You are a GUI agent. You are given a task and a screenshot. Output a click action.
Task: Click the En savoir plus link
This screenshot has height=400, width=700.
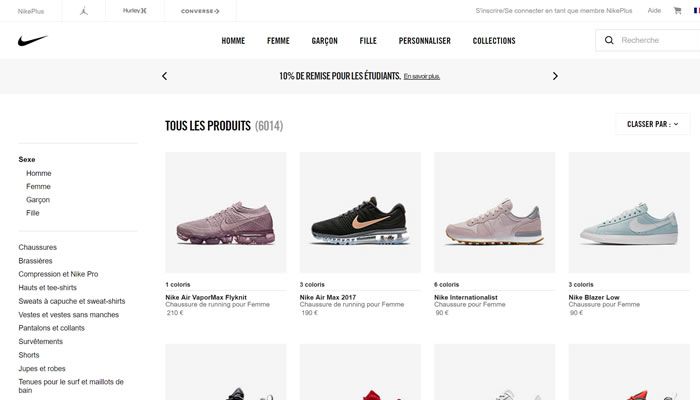pyautogui.click(x=422, y=76)
